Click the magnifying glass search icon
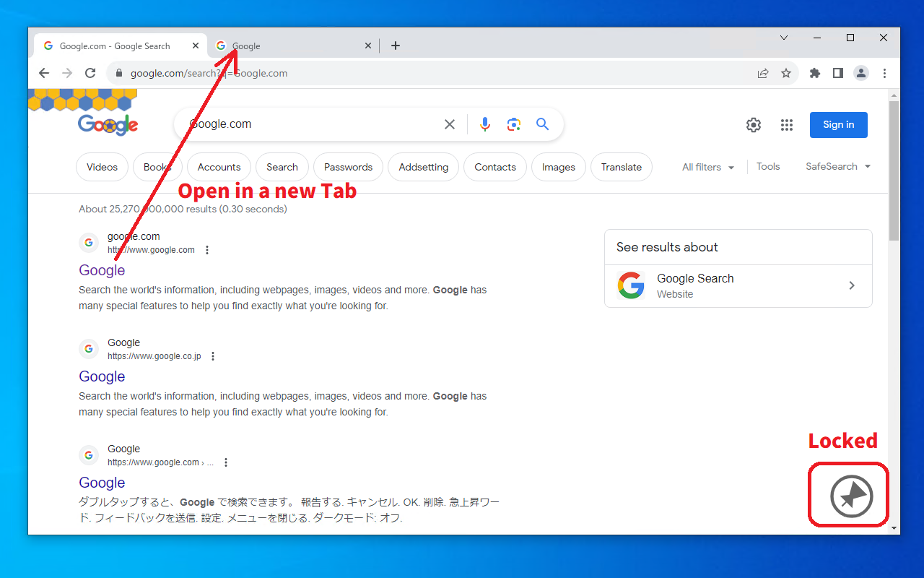This screenshot has width=924, height=578. [543, 124]
